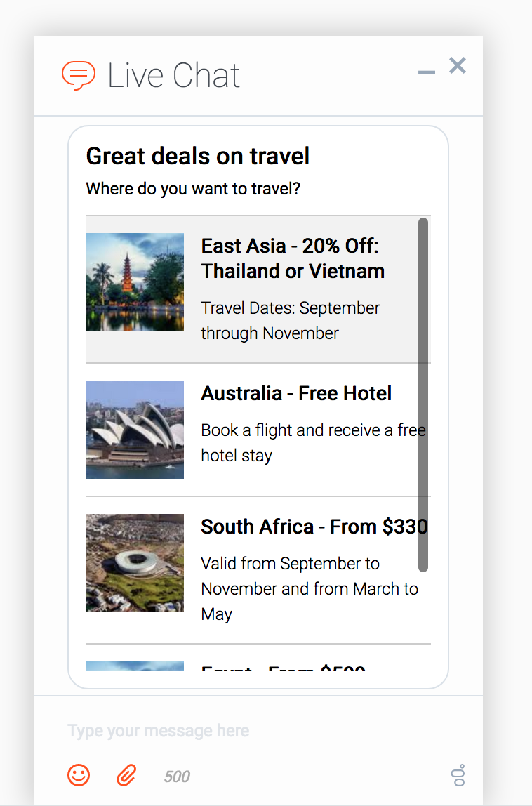Open the emoji picker
Image resolution: width=532 pixels, height=806 pixels.
pyautogui.click(x=79, y=775)
